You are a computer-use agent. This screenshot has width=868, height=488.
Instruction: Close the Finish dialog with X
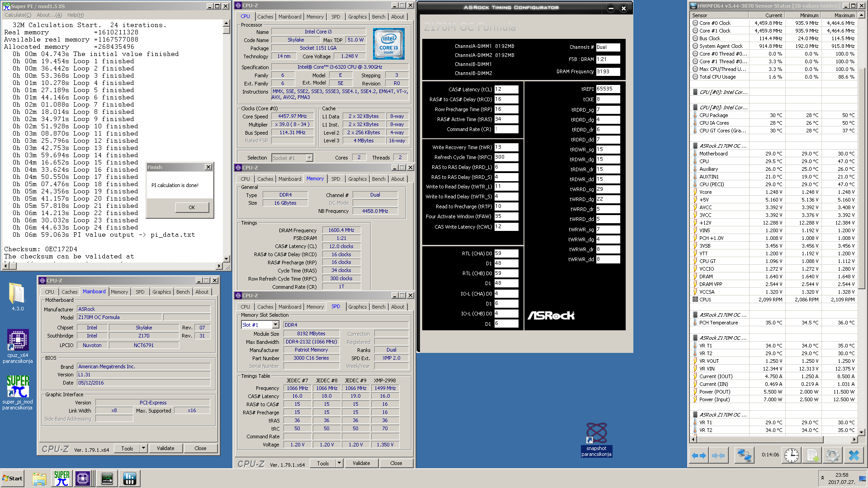click(208, 167)
